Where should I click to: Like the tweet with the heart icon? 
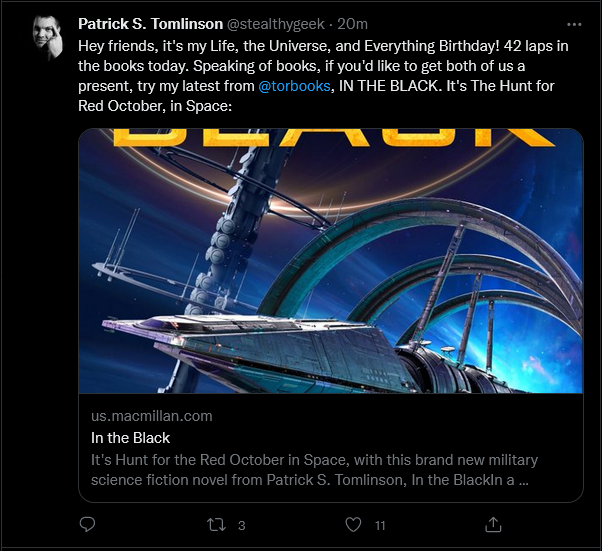click(x=353, y=525)
